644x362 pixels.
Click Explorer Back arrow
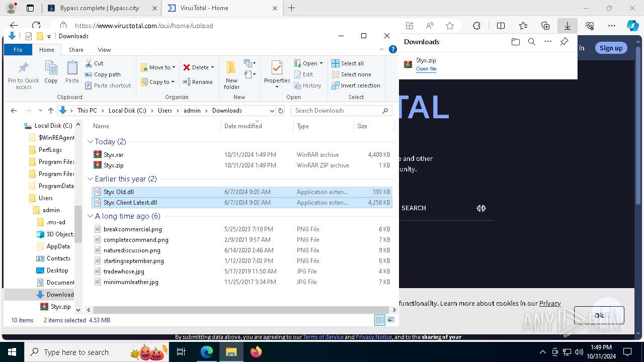pos(14,111)
